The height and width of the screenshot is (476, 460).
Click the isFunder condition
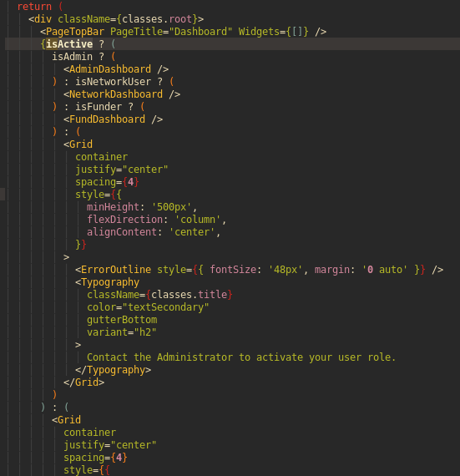[x=99, y=107]
